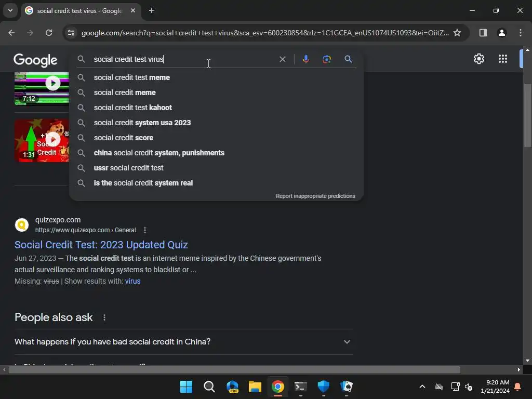Submit search with the magnifier button

coord(348,59)
